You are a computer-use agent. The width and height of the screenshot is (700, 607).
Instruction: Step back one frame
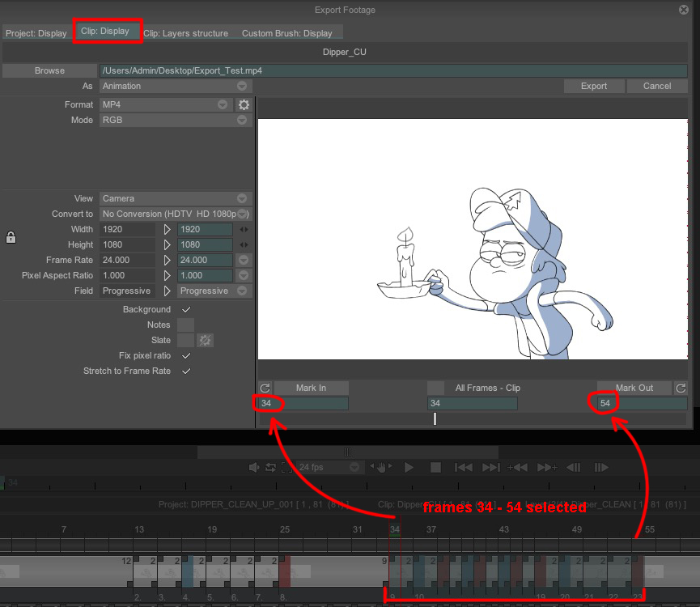click(574, 467)
